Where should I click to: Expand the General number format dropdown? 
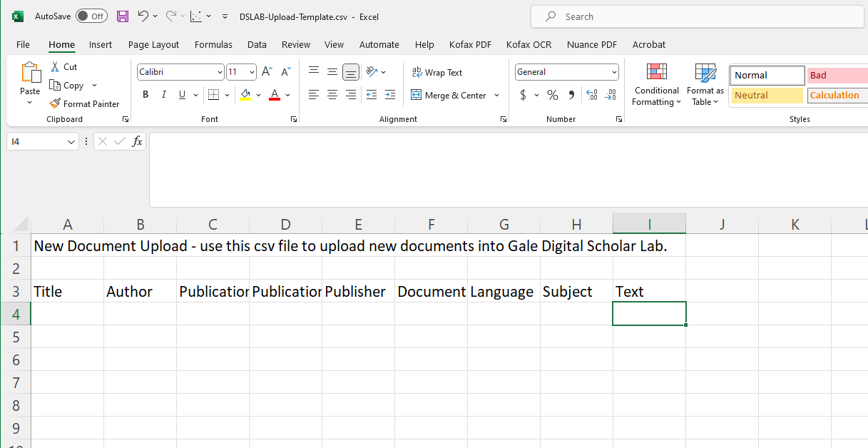[615, 72]
